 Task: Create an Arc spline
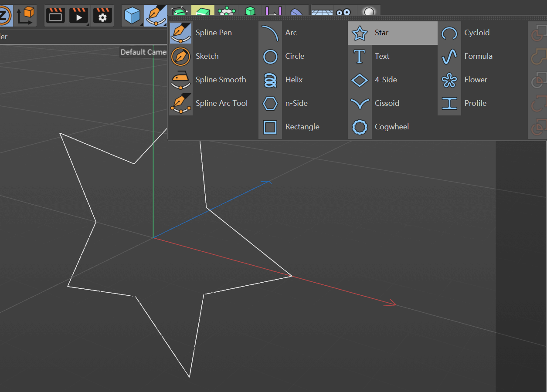[303, 33]
